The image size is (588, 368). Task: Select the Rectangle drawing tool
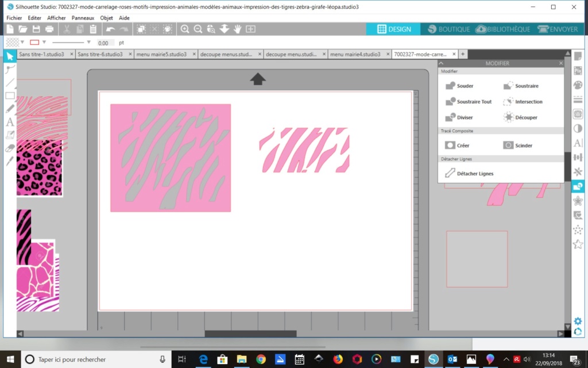[x=10, y=95]
